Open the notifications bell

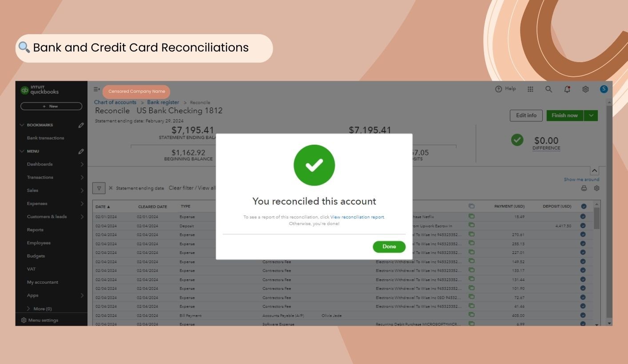[x=567, y=89]
